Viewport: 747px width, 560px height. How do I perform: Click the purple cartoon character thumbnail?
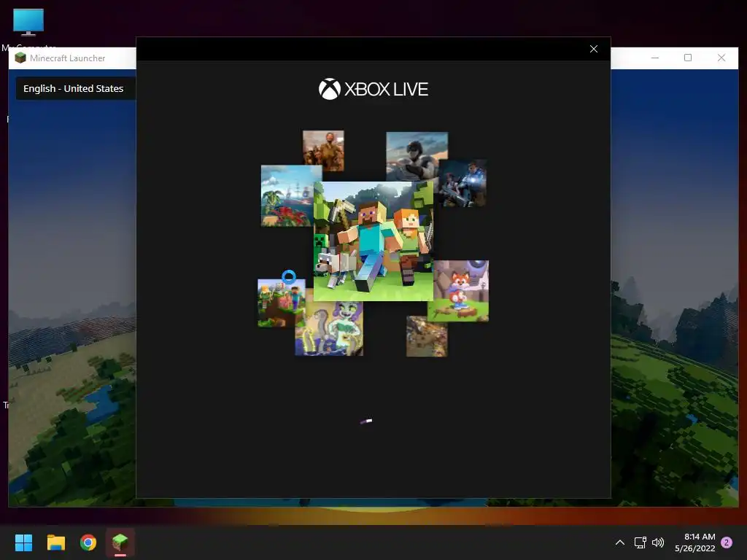[329, 329]
